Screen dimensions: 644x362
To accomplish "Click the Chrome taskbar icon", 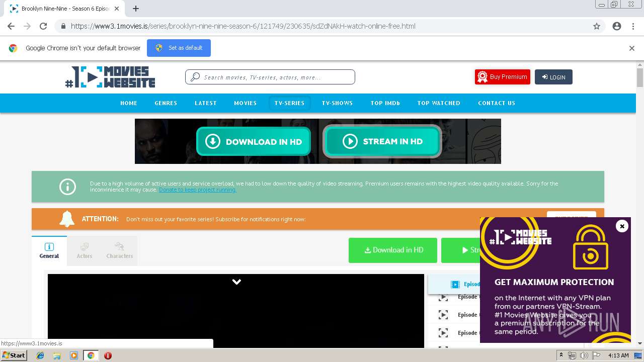I will (x=91, y=355).
